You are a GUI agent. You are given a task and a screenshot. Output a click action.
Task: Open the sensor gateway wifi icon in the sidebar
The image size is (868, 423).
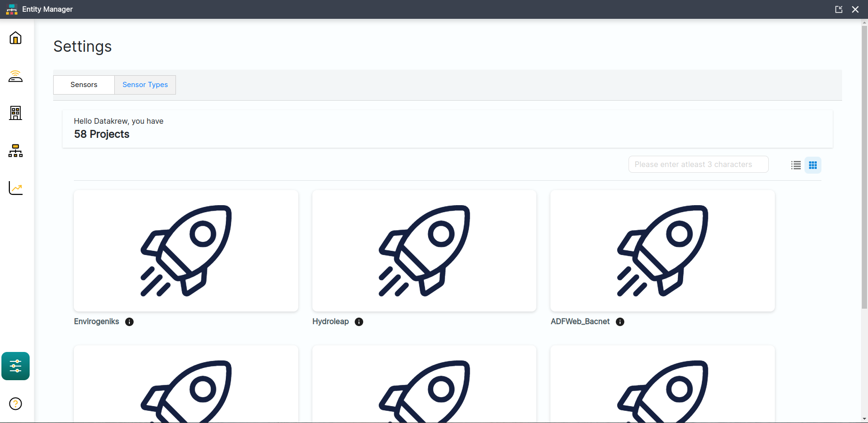(16, 76)
